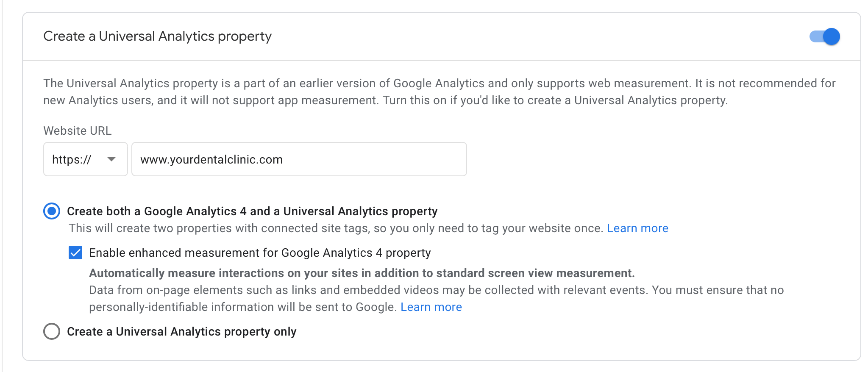Image resolution: width=868 pixels, height=372 pixels.
Task: Open 'Learn more' about personally-identifiable information
Action: (x=431, y=307)
